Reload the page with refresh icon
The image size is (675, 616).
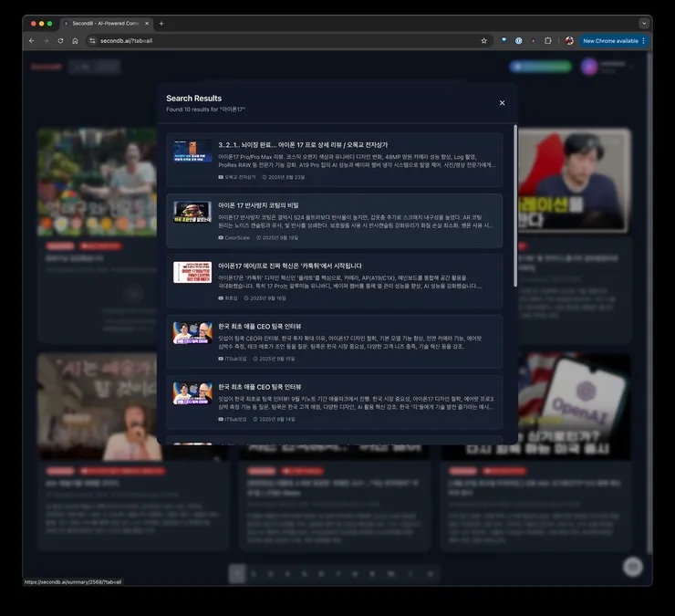[61, 41]
